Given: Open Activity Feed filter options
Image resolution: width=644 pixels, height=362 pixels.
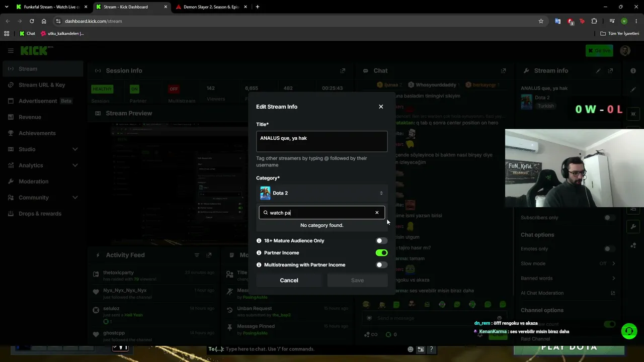Looking at the screenshot, I should click(x=197, y=255).
